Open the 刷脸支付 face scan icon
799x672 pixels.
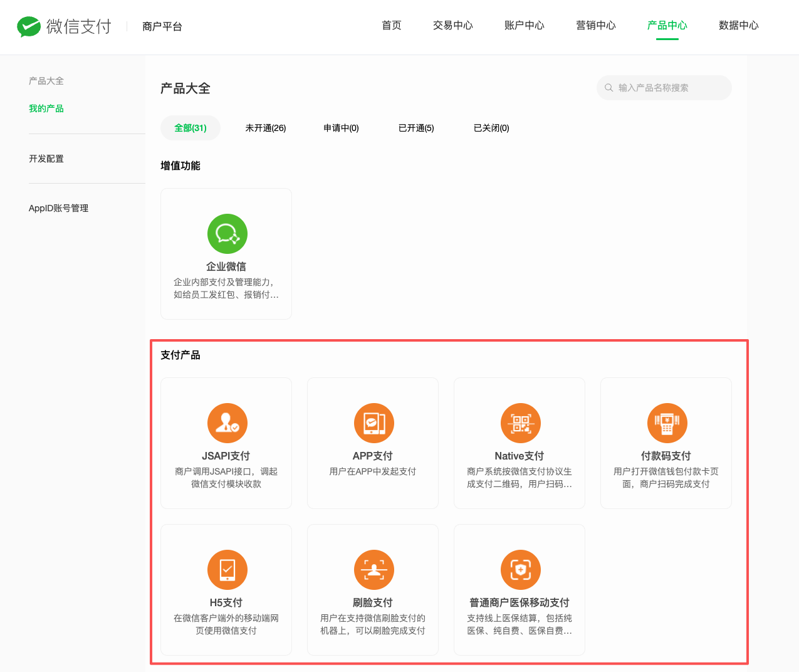click(x=374, y=570)
